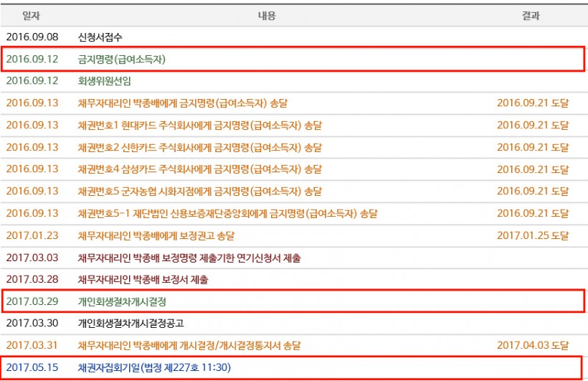This screenshot has height=381, width=588.
Task: Click date 2016.09.12 of 회생위원선임 row
Action: (32, 80)
